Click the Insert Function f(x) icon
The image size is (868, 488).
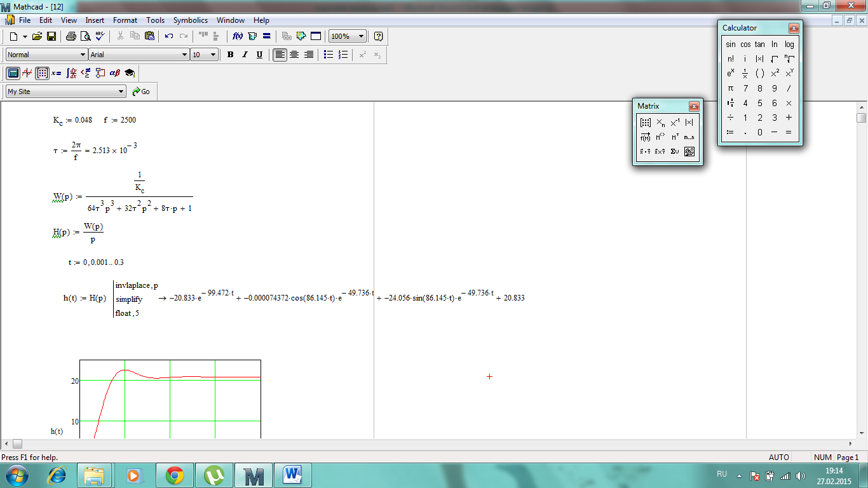click(x=238, y=36)
